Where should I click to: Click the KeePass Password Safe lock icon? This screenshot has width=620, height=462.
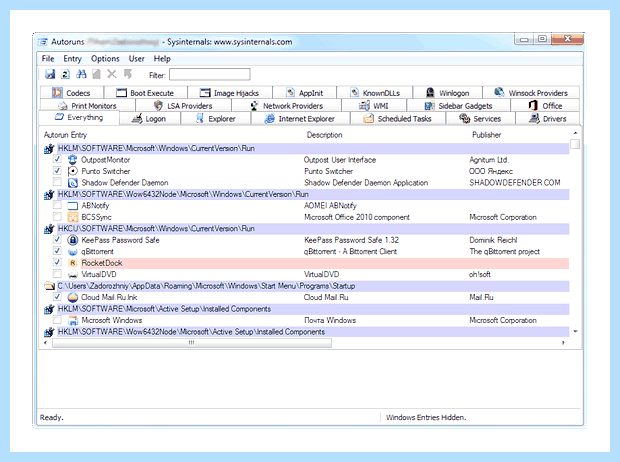pos(72,240)
